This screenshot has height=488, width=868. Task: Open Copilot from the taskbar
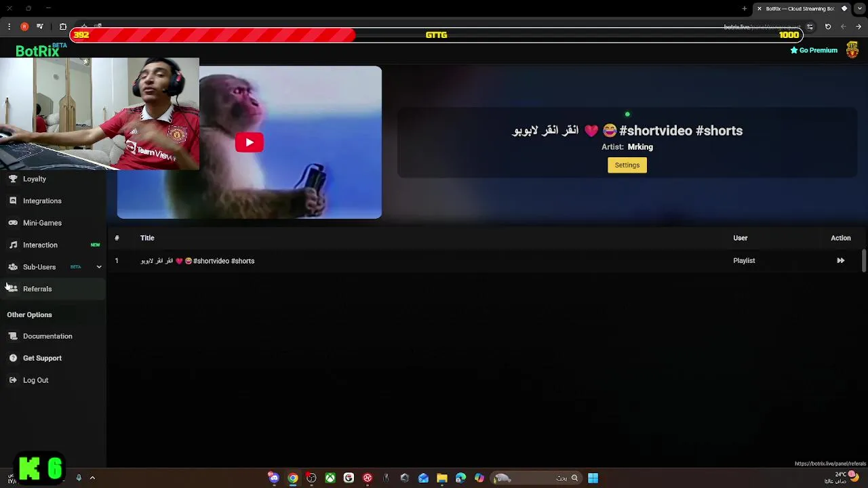click(x=479, y=479)
